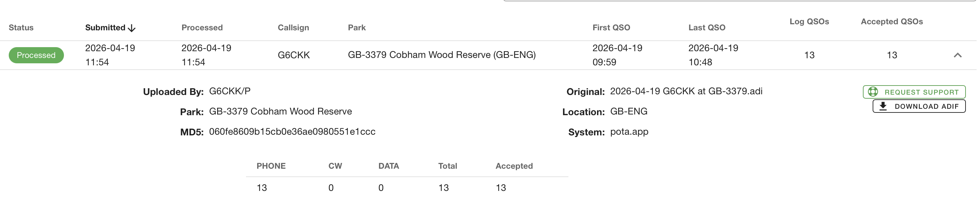Click the sort arrow next to Submitted

(x=132, y=28)
